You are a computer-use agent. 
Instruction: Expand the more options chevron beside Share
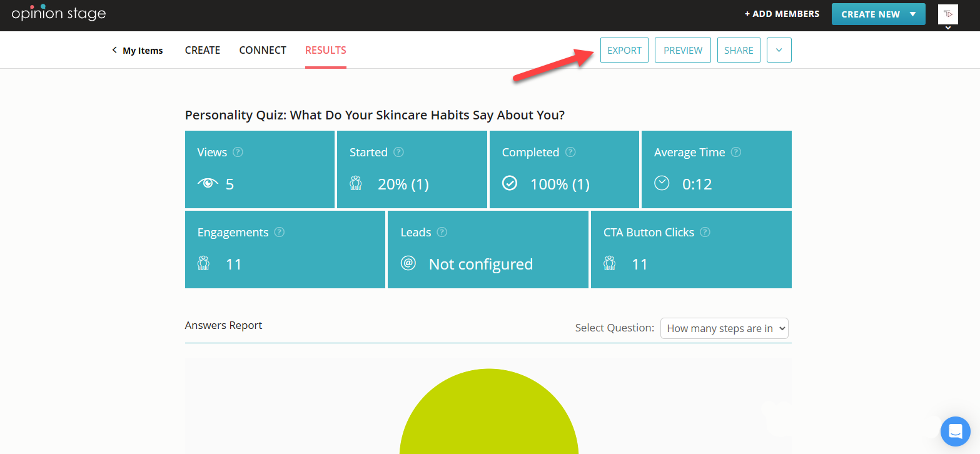[x=779, y=50]
